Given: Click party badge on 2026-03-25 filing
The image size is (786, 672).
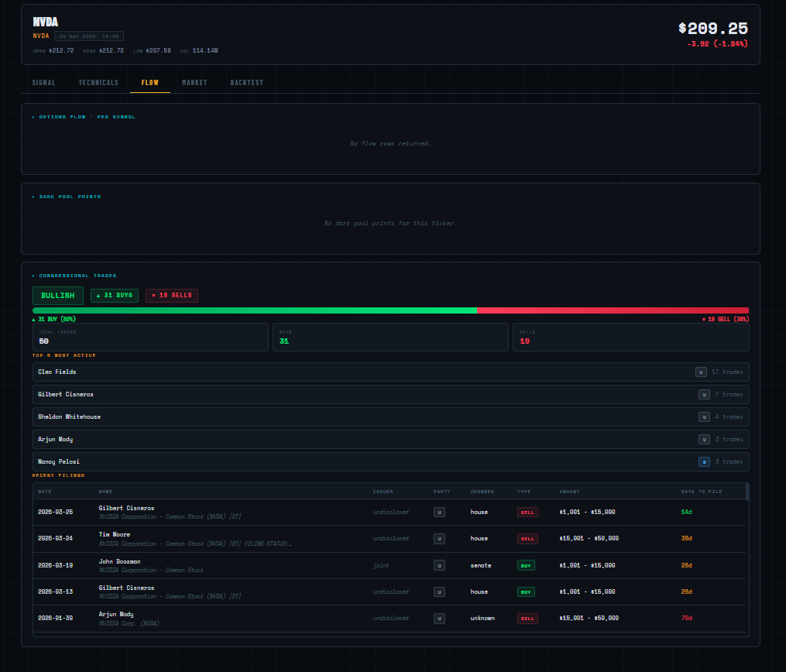Looking at the screenshot, I should (x=439, y=513).
